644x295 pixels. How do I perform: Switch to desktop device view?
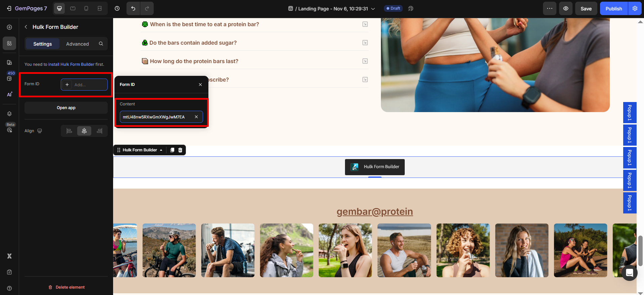(59, 8)
